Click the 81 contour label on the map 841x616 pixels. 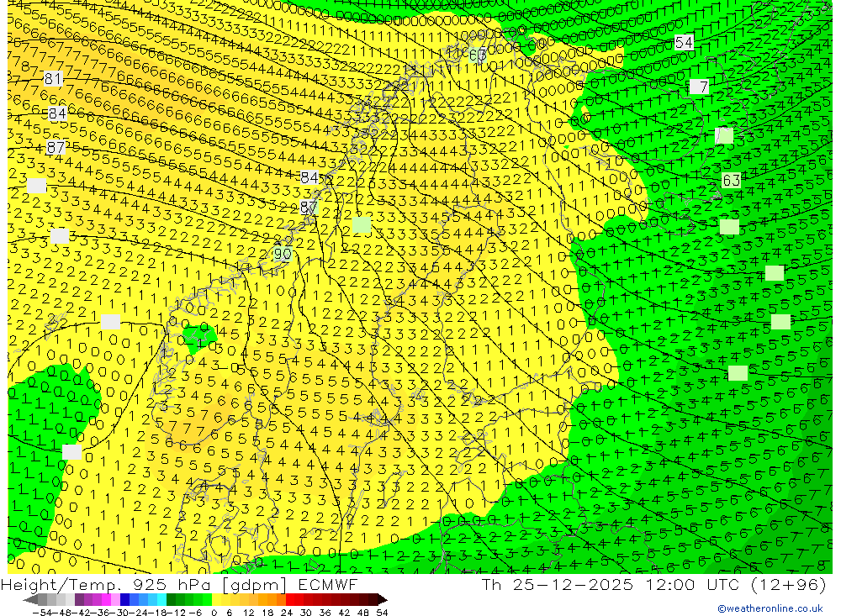point(52,79)
